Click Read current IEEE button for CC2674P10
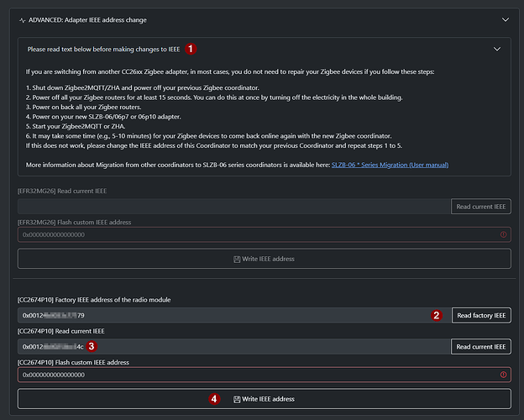This screenshot has height=420, width=524. click(x=481, y=347)
